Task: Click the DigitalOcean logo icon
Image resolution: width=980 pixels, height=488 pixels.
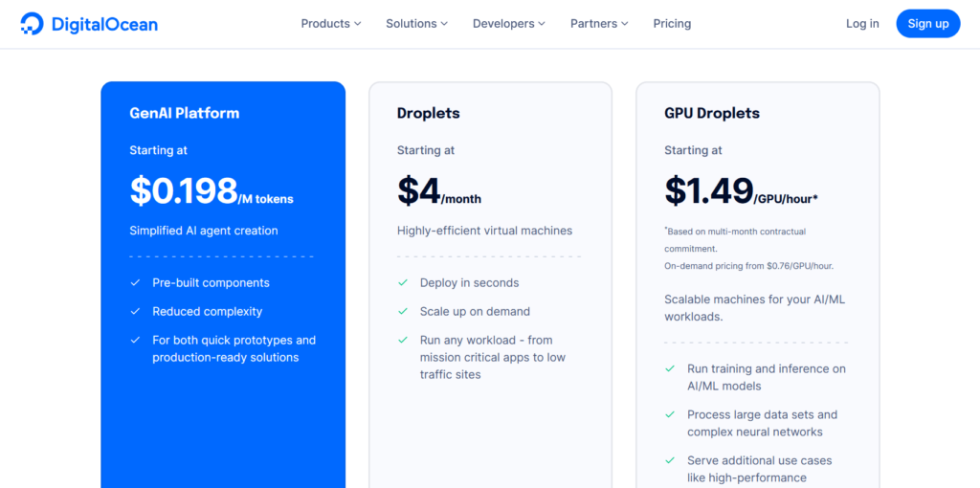Action: [x=32, y=24]
